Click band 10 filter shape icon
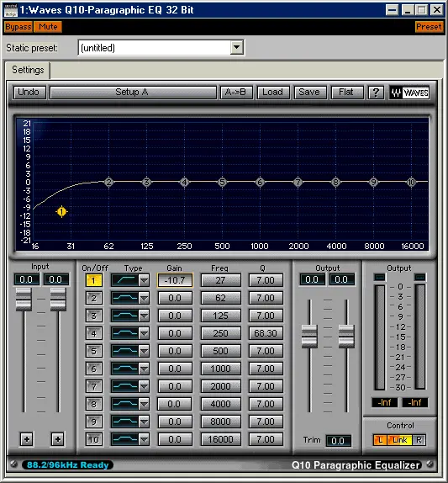The height and width of the screenshot is (483, 448). pyautogui.click(x=124, y=439)
